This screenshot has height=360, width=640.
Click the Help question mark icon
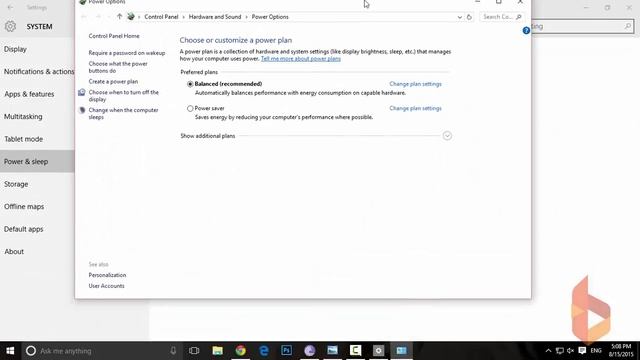[526, 31]
